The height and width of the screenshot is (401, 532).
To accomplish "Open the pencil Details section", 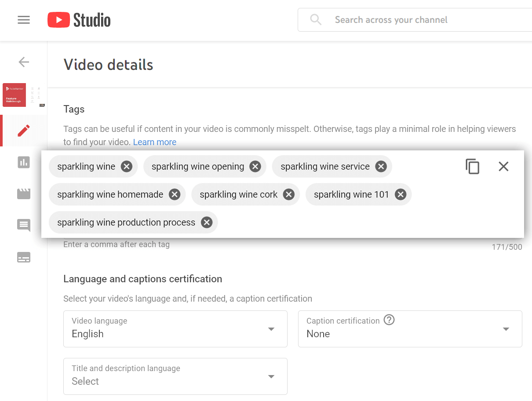I will click(24, 131).
